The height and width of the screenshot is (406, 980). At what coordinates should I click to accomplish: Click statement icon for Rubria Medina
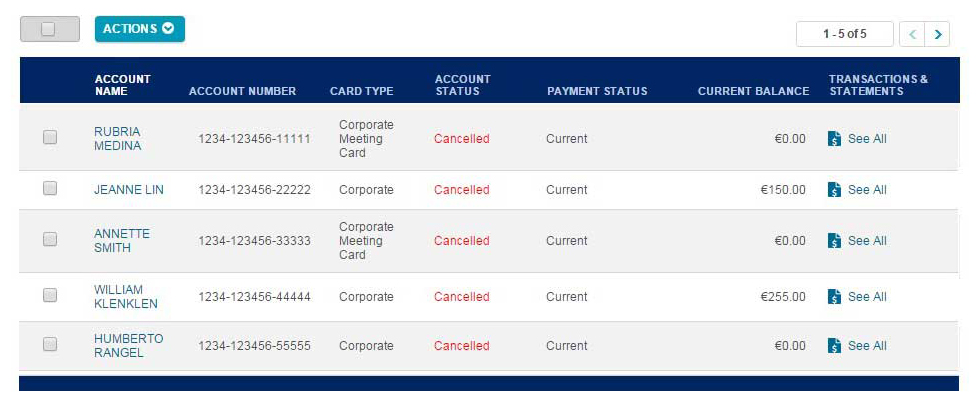click(834, 139)
